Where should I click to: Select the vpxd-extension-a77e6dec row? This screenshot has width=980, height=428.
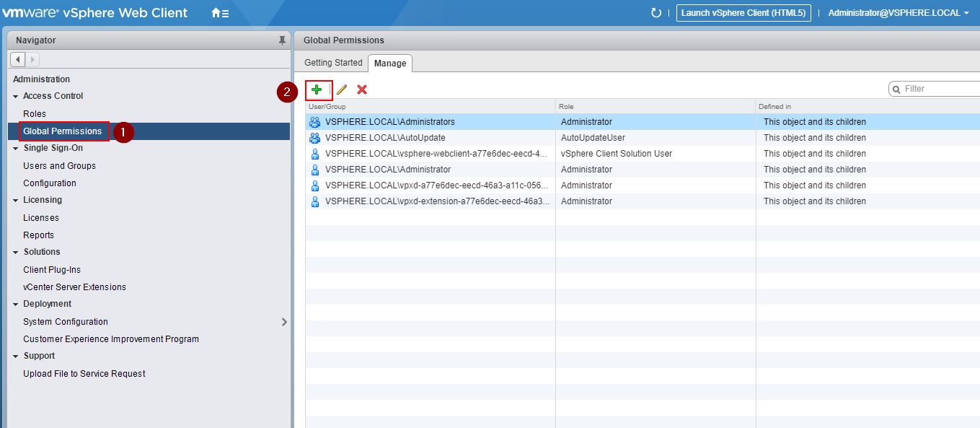point(643,201)
